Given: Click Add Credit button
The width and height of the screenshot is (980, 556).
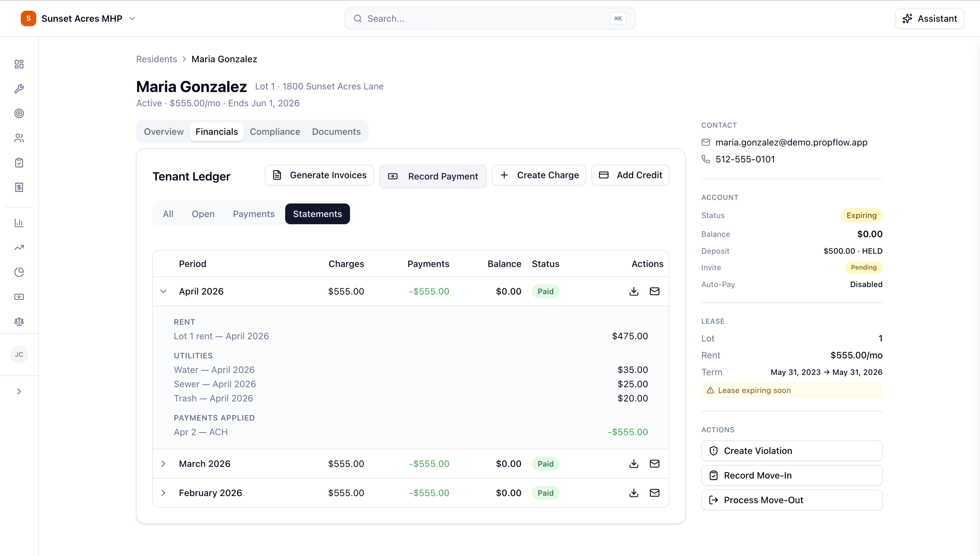Looking at the screenshot, I should click(630, 175).
